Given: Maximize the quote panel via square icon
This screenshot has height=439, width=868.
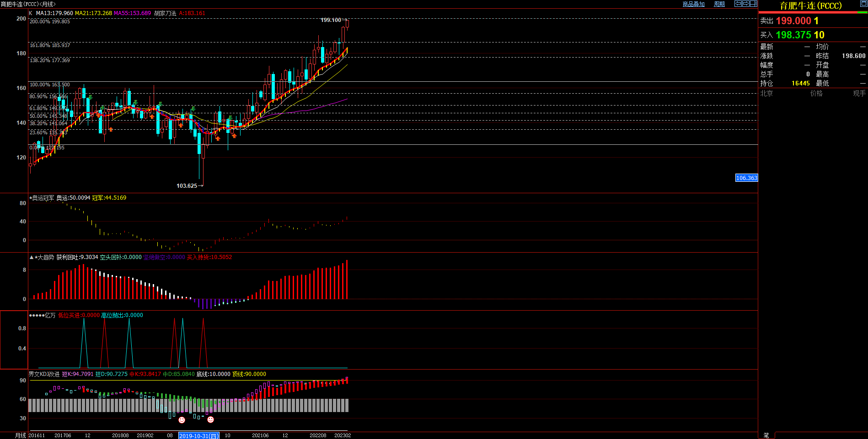Looking at the screenshot, I should 863,4.
